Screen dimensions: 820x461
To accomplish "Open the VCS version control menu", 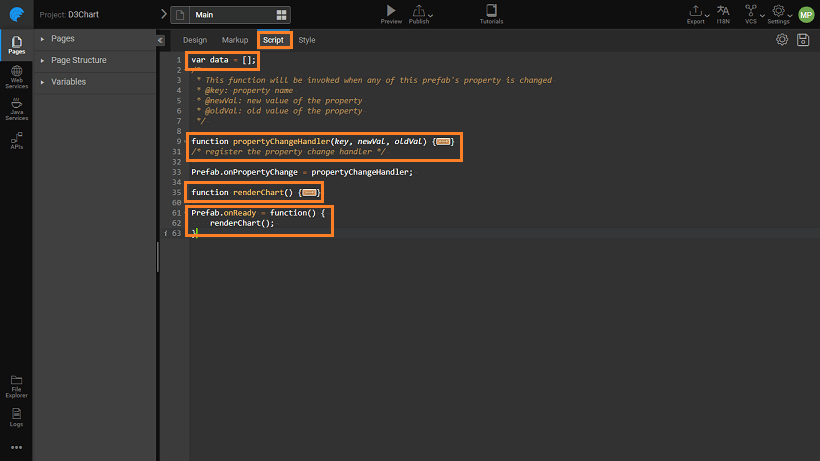I will [751, 13].
